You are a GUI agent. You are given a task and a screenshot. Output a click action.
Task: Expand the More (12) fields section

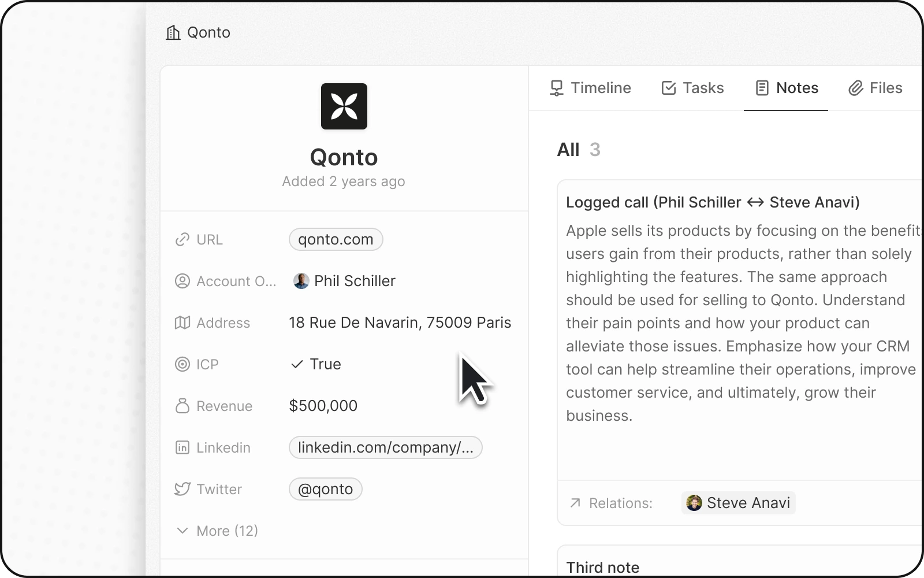[217, 531]
